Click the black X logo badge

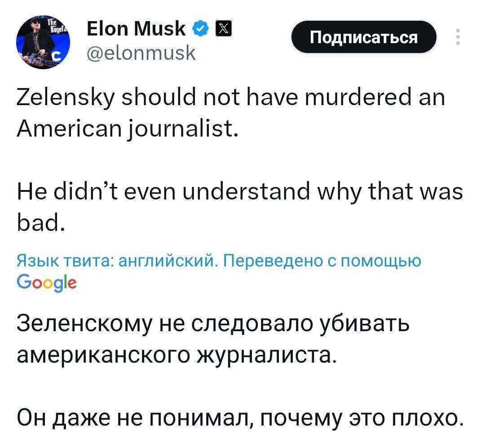(x=223, y=28)
